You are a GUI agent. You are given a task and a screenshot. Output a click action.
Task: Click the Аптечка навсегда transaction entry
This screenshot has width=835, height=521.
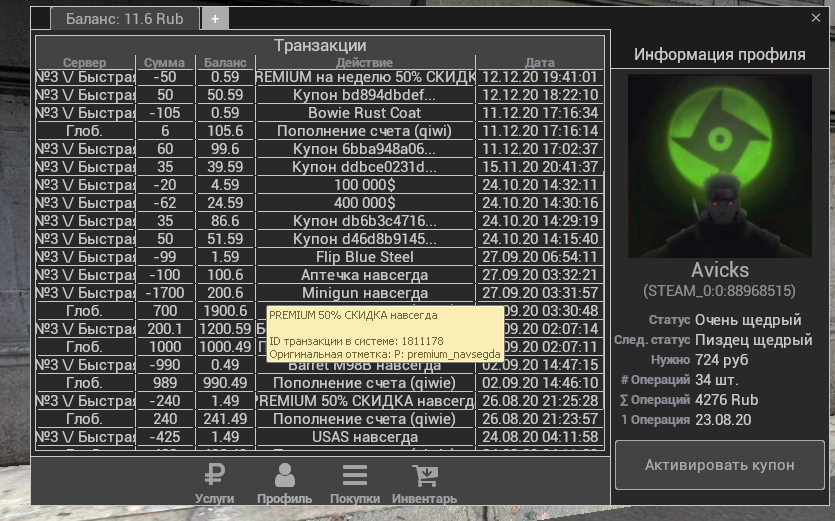(x=364, y=275)
